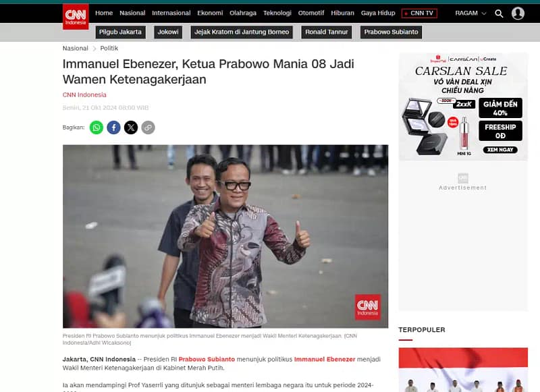Open the Ekonomi menu item
The height and width of the screenshot is (392, 540).
(x=210, y=13)
